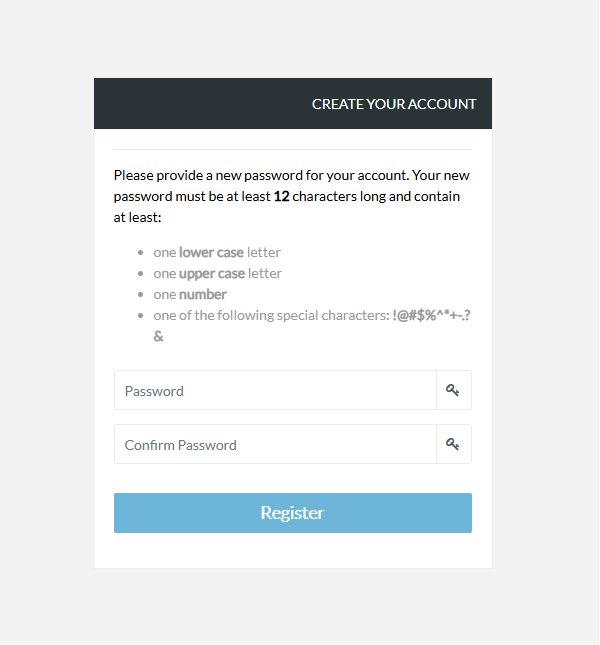Image resolution: width=600 pixels, height=645 pixels.
Task: Click the divider line under the header
Action: pyautogui.click(x=293, y=150)
